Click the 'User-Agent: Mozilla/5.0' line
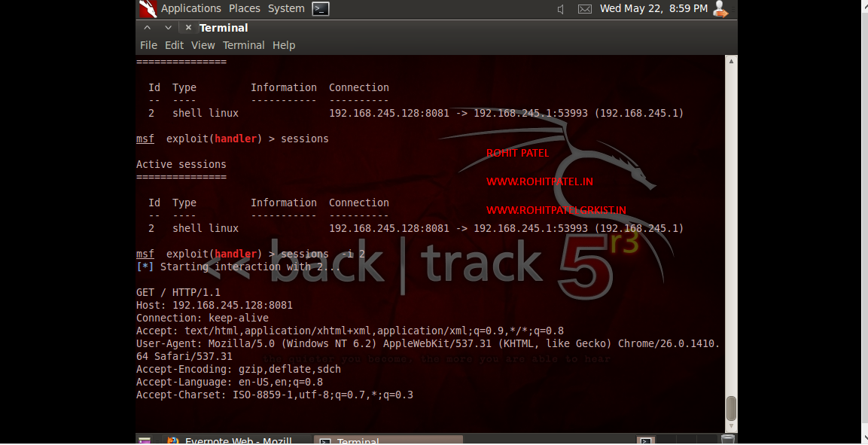Screen dimensions: 868x445 pos(428,343)
